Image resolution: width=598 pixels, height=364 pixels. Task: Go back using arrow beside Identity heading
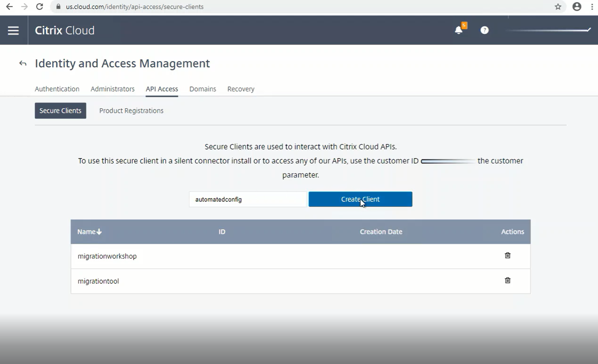[x=23, y=63]
